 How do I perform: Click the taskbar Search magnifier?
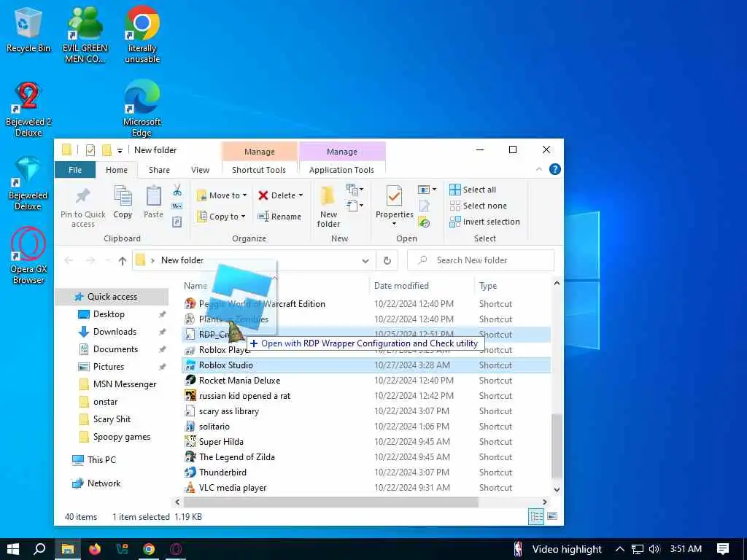pos(39,549)
